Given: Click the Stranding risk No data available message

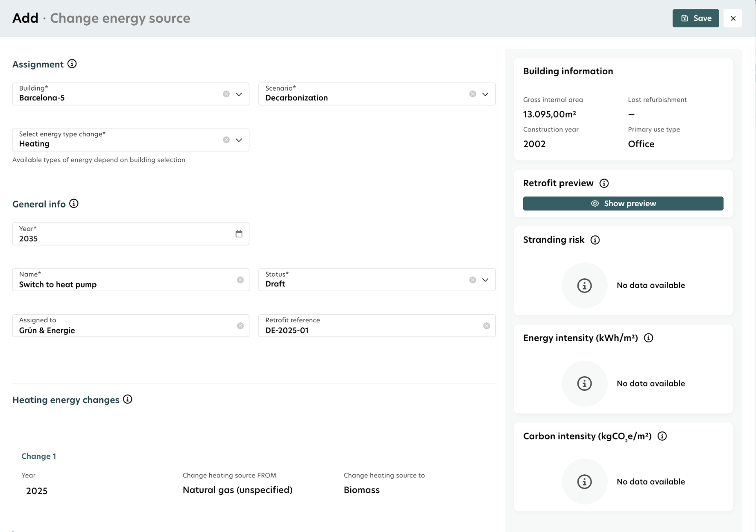Looking at the screenshot, I should pos(651,285).
